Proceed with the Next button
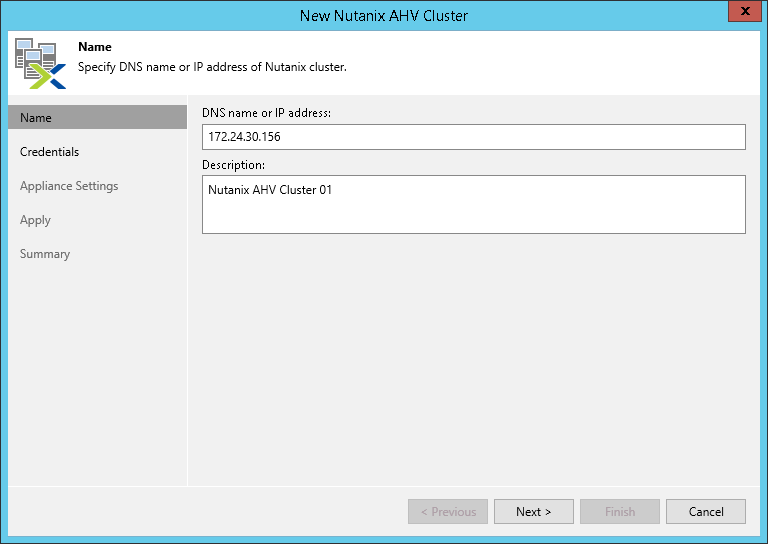This screenshot has height=544, width=768. (534, 512)
